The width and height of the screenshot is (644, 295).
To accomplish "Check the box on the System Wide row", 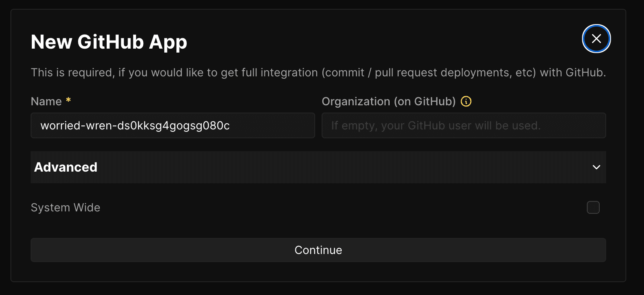I will coord(593,207).
